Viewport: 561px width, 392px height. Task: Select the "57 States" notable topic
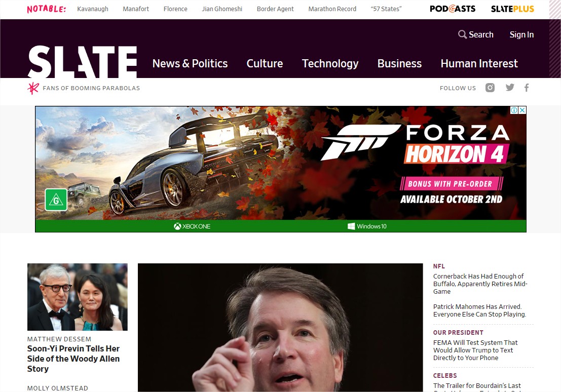click(x=386, y=9)
